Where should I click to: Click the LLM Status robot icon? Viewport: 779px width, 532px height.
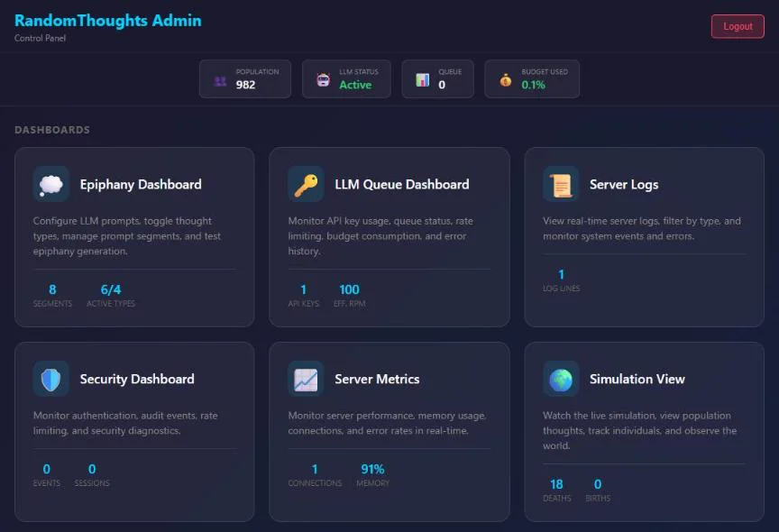tap(324, 79)
